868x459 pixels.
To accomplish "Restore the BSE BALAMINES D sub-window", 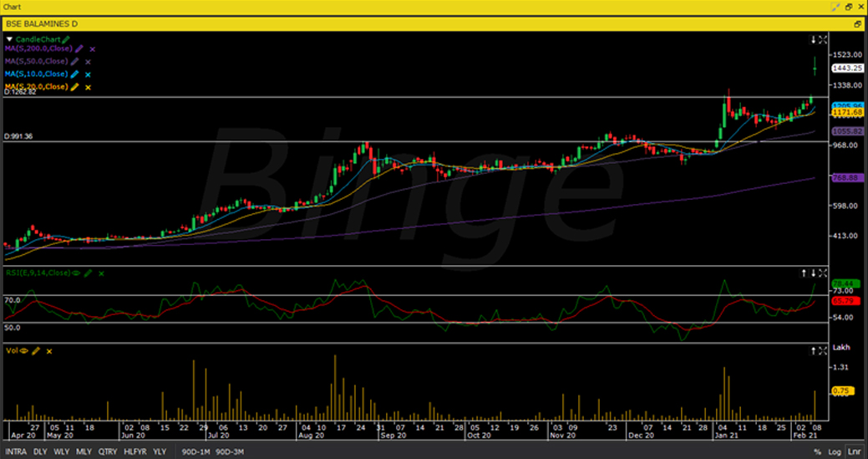I will click(858, 24).
